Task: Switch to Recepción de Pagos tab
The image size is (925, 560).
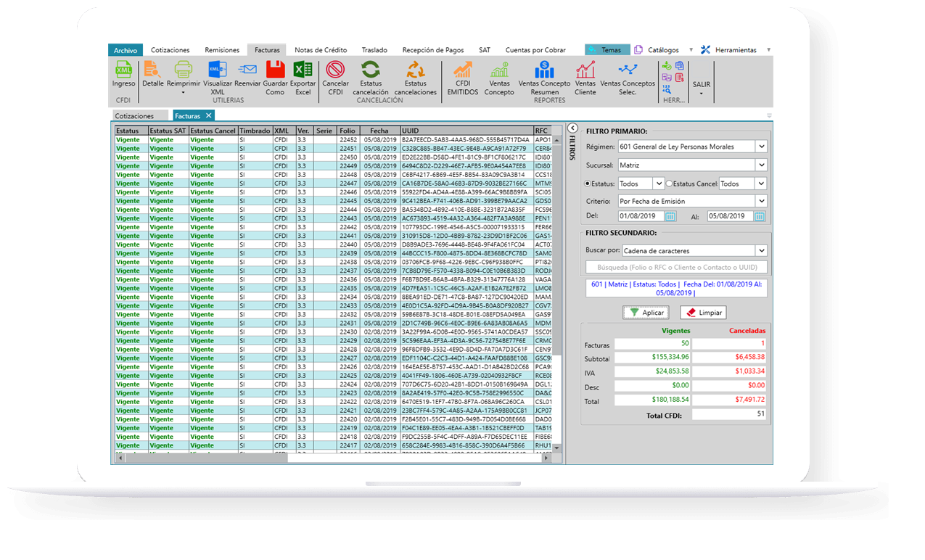Action: (433, 50)
